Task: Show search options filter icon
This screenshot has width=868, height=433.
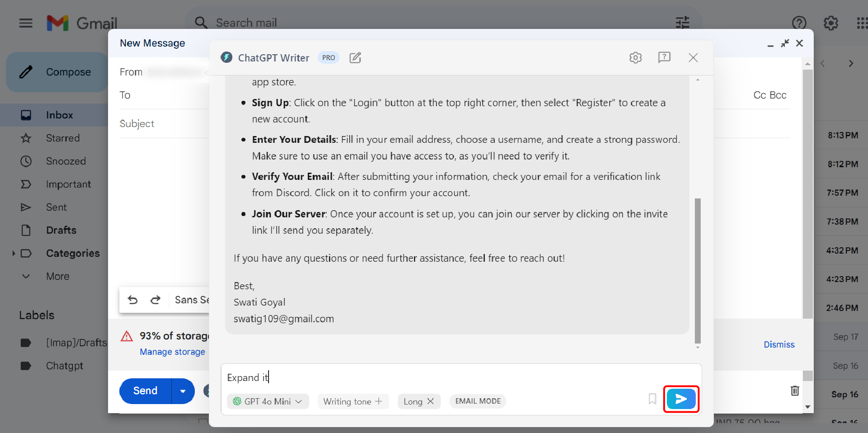Action: pos(682,23)
